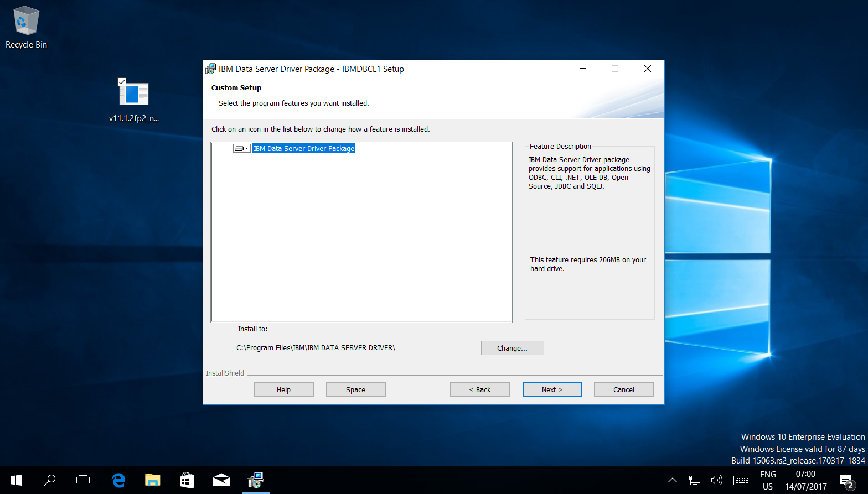Open the Mail app from taskbar
Screen dimensions: 868x494
tap(221, 480)
